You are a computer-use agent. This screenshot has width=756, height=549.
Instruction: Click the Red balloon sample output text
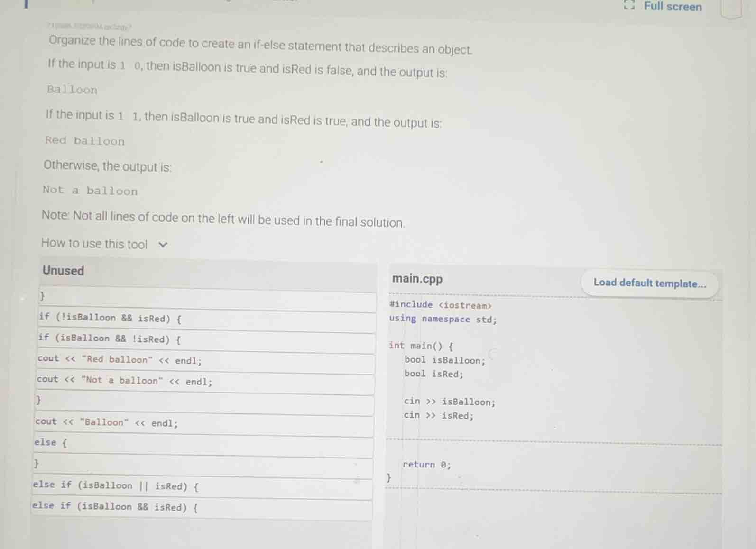tap(85, 141)
